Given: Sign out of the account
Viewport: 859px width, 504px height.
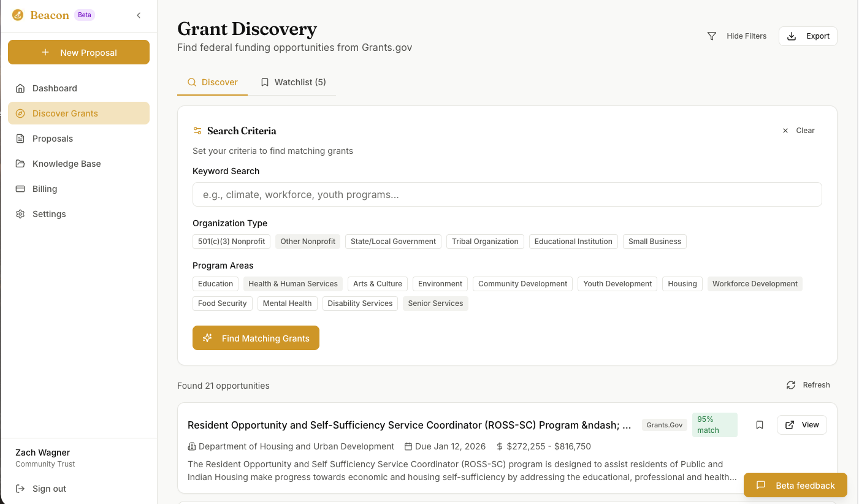Looking at the screenshot, I should tap(40, 489).
